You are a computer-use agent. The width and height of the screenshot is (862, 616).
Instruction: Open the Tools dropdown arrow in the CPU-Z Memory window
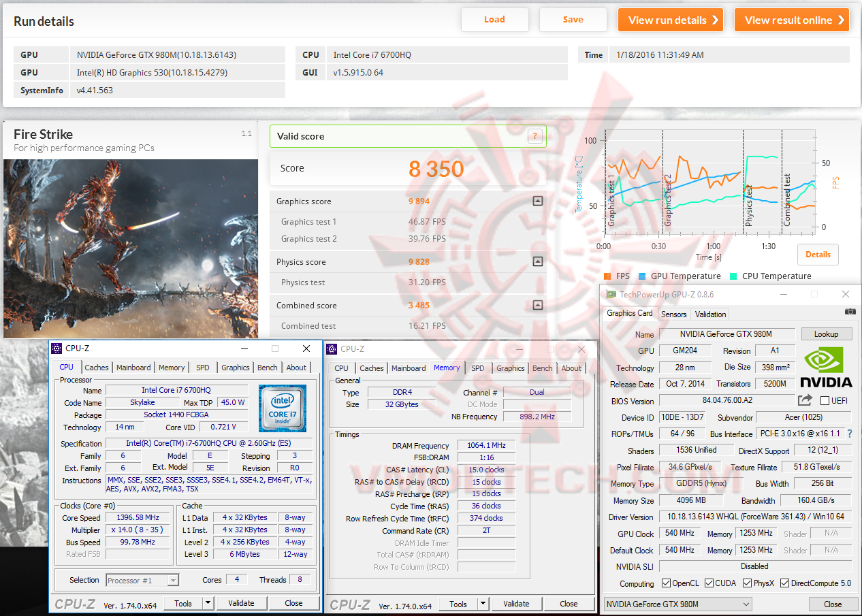point(483,604)
